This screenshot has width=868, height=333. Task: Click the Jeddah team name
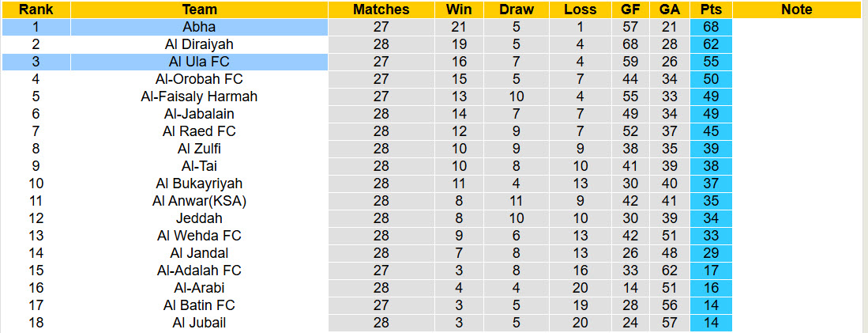[199, 218]
